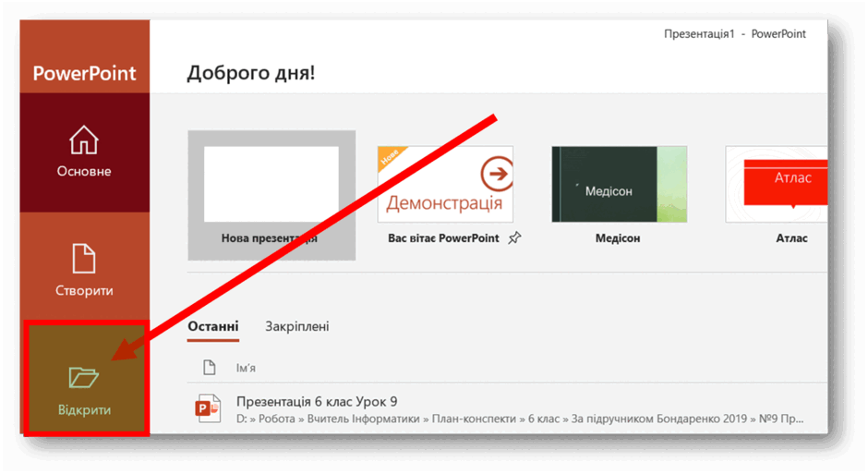The width and height of the screenshot is (868, 474).
Task: Choose the Атлас theme thumbnail
Action: click(x=777, y=185)
